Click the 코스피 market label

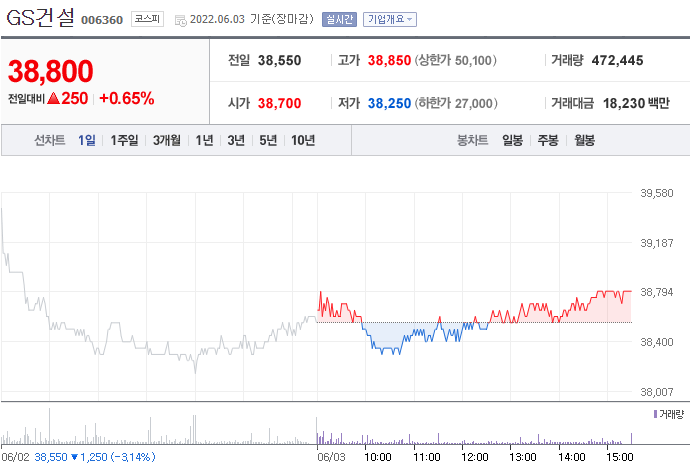[x=147, y=19]
